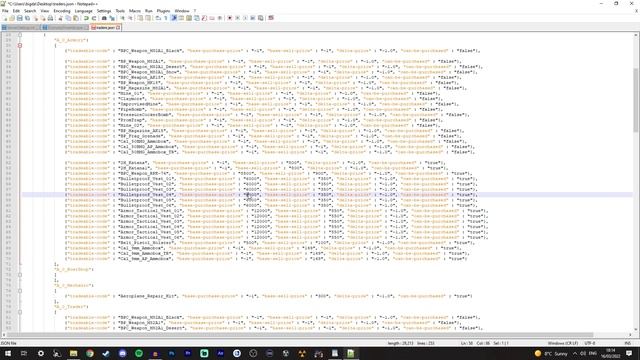The width and height of the screenshot is (640, 360).
Task: Toggle INS insert mode in status bar
Action: tap(628, 343)
